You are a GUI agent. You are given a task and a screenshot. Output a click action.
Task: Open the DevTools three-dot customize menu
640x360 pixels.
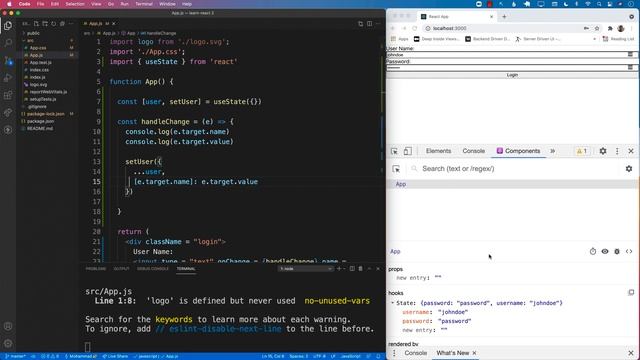tap(617, 151)
